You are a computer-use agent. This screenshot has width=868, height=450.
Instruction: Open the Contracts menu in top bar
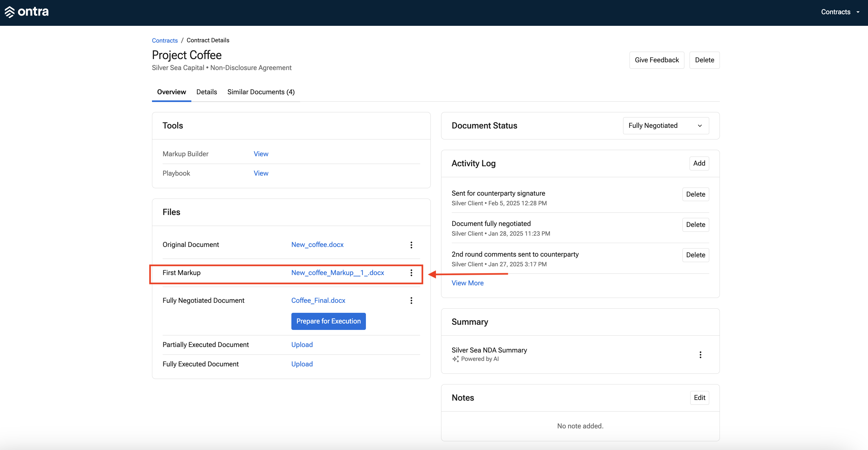click(840, 12)
